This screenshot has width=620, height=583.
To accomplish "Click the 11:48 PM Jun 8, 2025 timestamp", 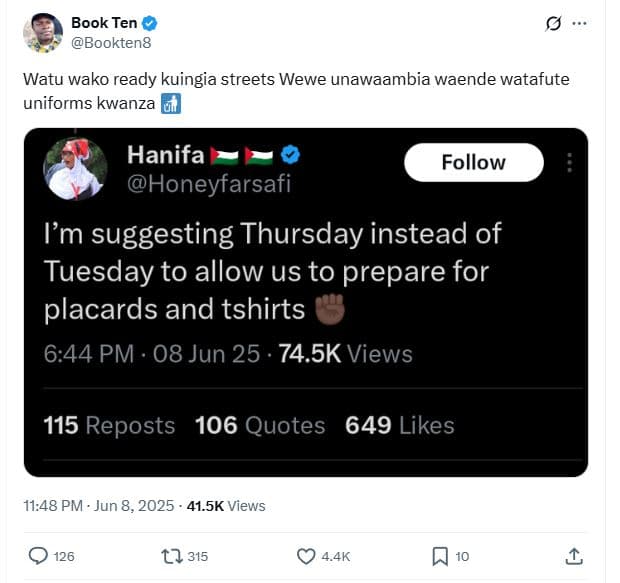I will [97, 506].
